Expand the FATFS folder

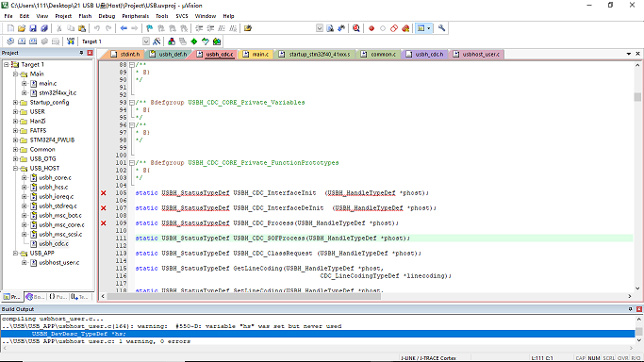(16, 131)
